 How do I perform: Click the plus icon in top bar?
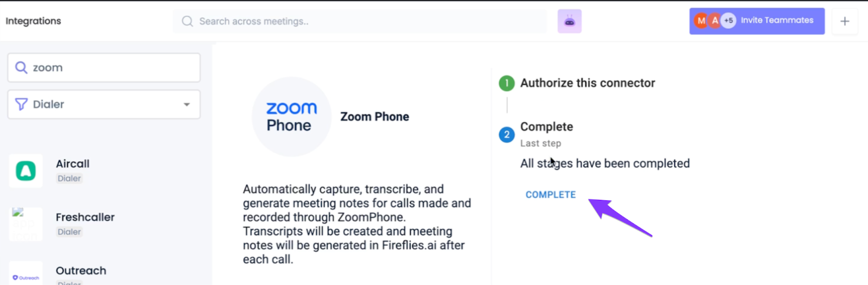coord(844,21)
